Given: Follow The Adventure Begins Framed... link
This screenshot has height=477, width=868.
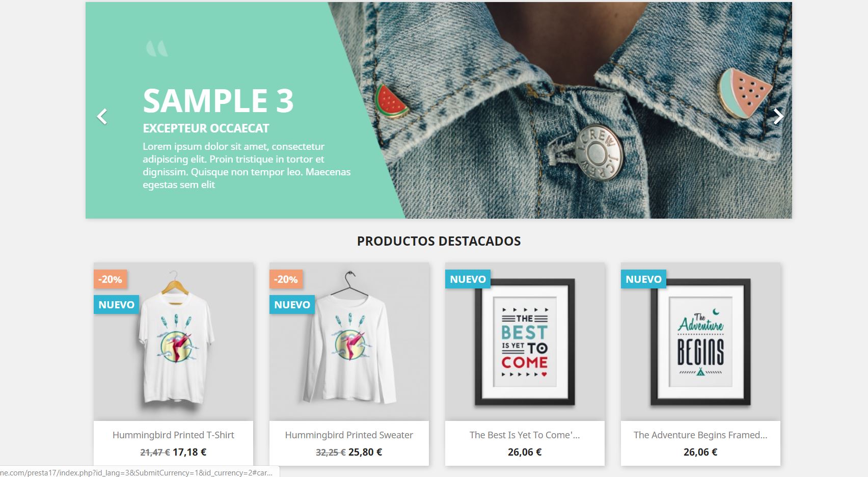Looking at the screenshot, I should [700, 435].
